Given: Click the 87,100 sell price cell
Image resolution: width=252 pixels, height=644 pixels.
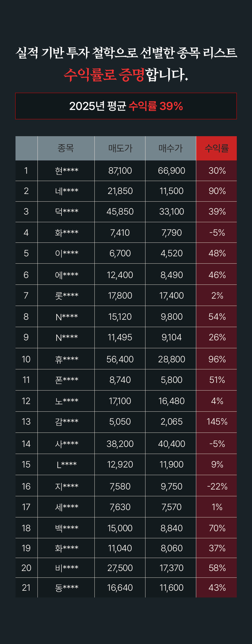Looking at the screenshot, I should click(120, 171).
